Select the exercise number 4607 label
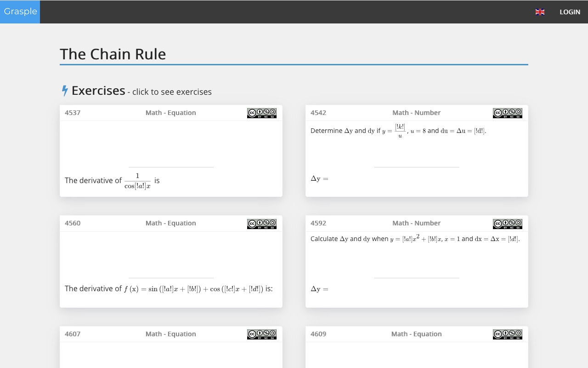 tap(73, 334)
